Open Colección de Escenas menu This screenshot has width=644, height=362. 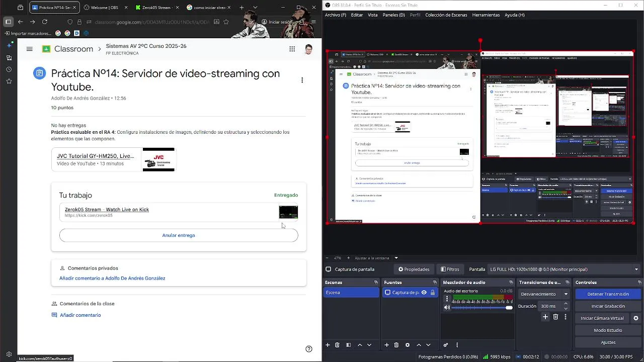tap(446, 15)
